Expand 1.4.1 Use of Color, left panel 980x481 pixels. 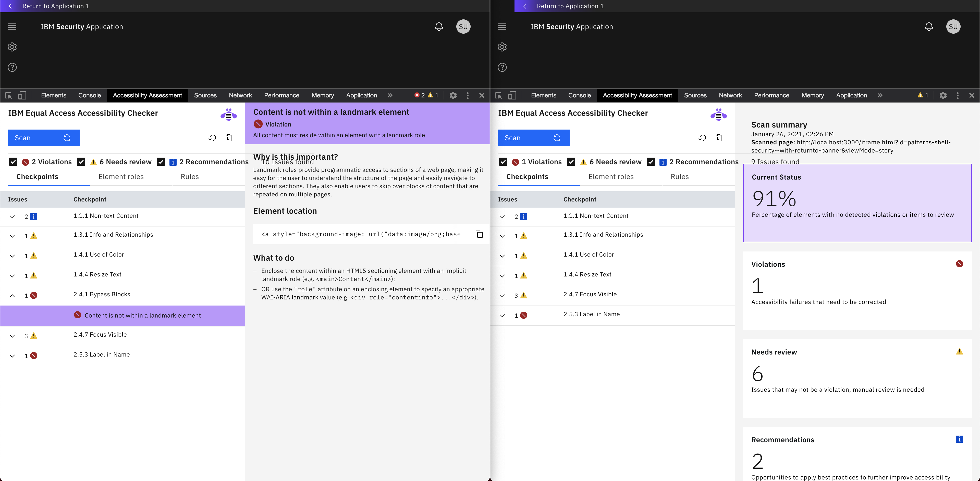pos(12,256)
